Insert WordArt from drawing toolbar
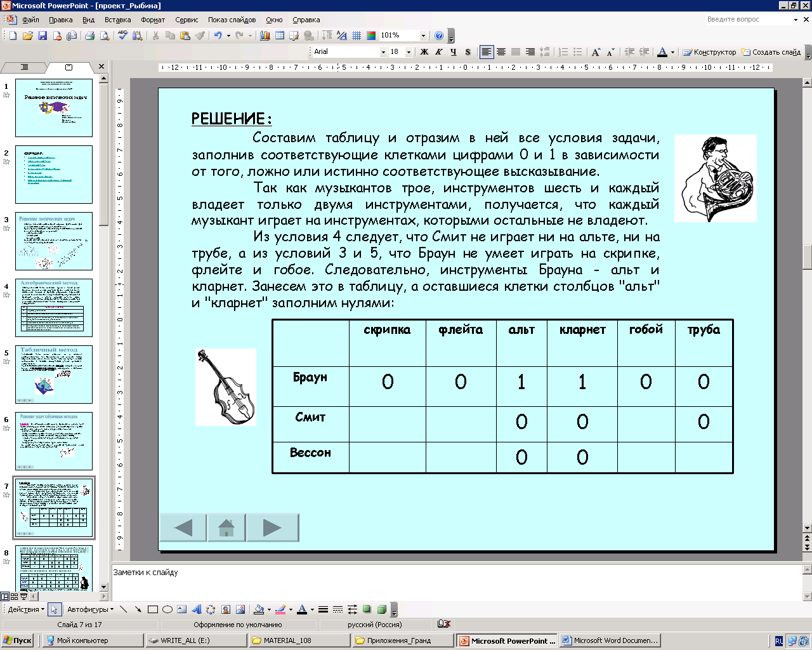The width and height of the screenshot is (812, 650). pos(197,609)
